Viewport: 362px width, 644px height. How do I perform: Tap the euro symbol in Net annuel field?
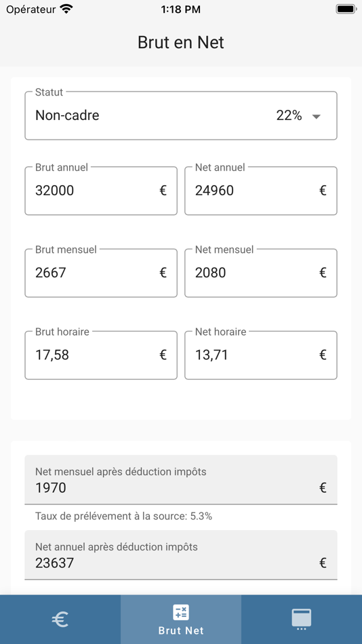323,190
